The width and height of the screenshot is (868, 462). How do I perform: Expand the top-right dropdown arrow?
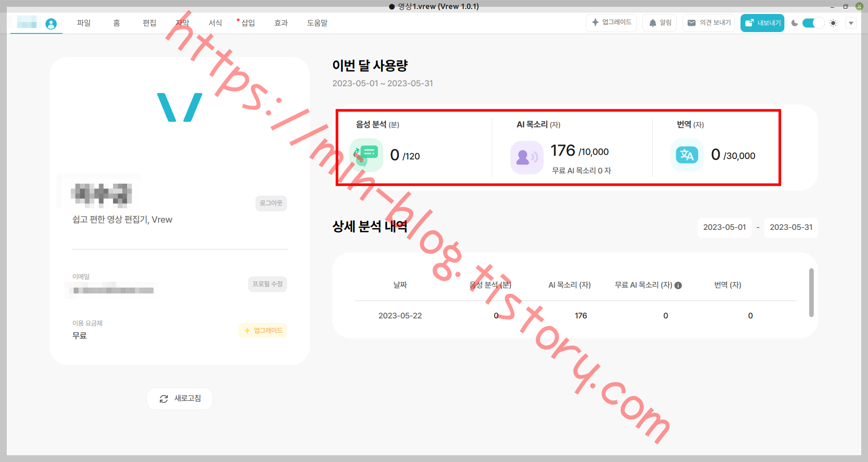click(x=851, y=23)
